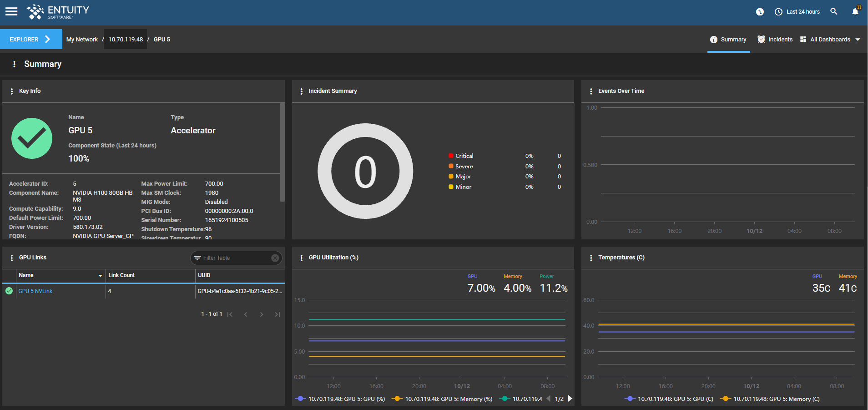Clear the Filter Table field
The width and height of the screenshot is (868, 410).
[275, 258]
